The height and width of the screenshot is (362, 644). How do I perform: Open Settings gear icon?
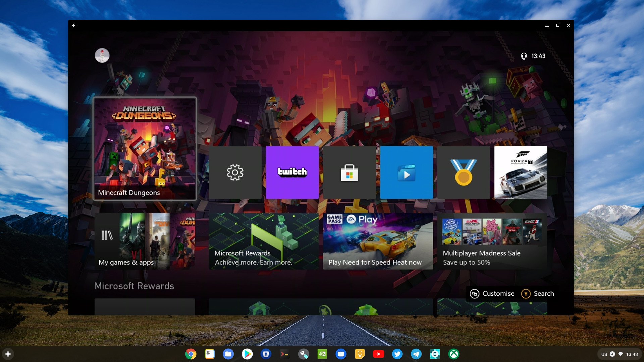click(234, 172)
